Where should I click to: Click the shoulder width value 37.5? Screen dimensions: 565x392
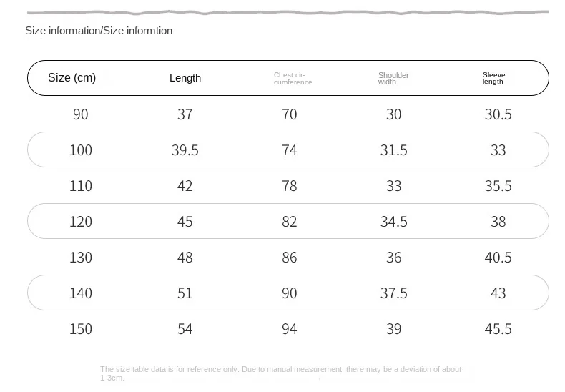coord(394,293)
